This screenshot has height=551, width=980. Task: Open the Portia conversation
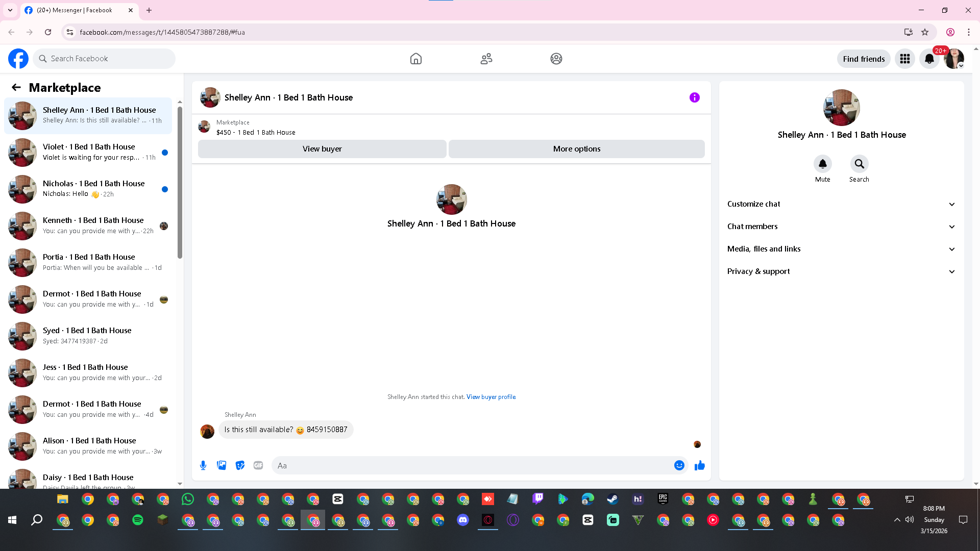88,263
